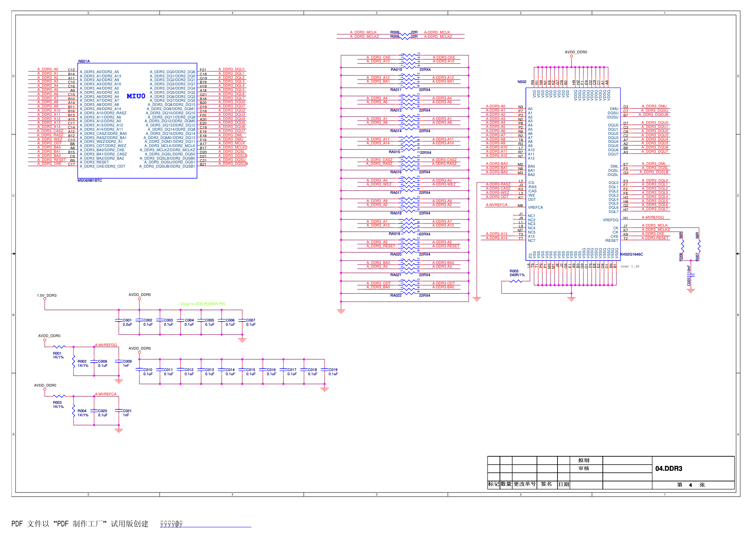Select resistor R005 240R/1% label

coord(517,273)
